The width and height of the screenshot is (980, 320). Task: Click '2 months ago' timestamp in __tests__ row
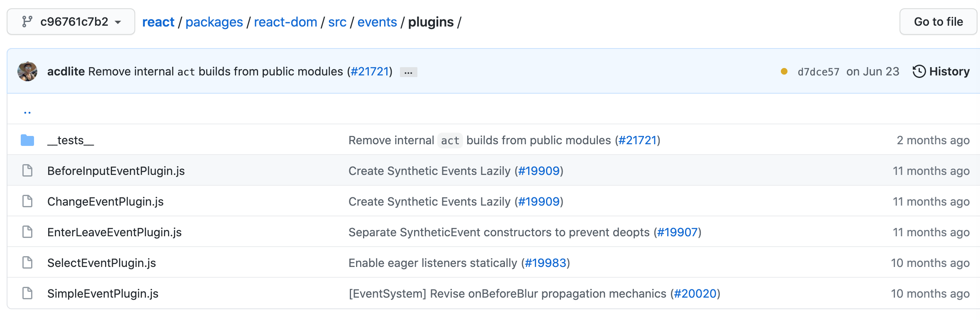pos(933,140)
